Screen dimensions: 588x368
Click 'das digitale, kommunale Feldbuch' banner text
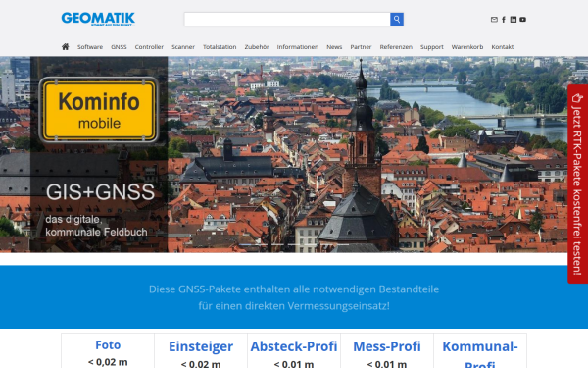point(96,226)
